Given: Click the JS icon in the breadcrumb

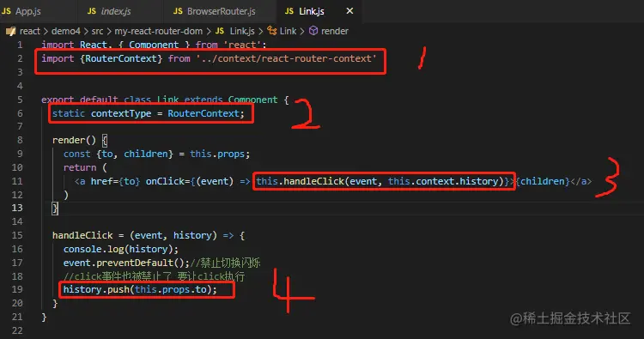Looking at the screenshot, I should tap(220, 31).
